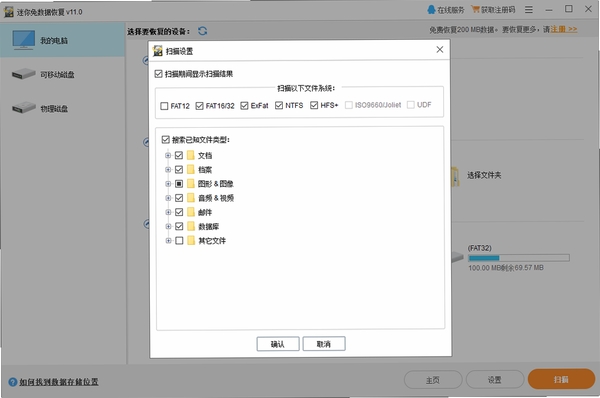Image resolution: width=600 pixels, height=398 pixels.
Task: Click the 选择文件夹 folder icon
Action: click(x=455, y=176)
